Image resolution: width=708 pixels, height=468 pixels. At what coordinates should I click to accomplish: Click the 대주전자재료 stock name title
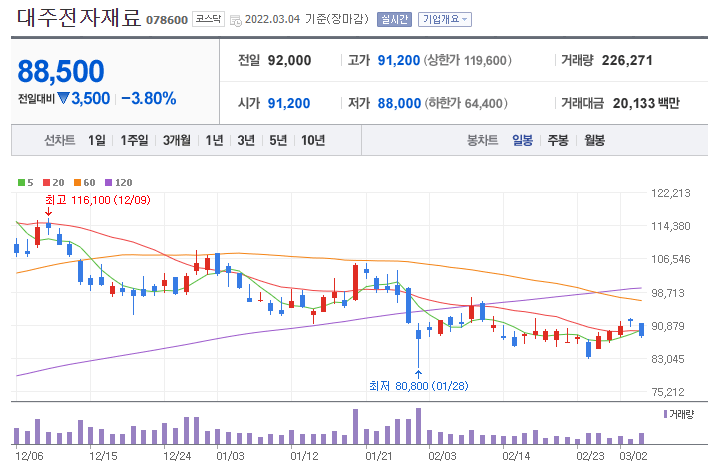click(x=79, y=18)
